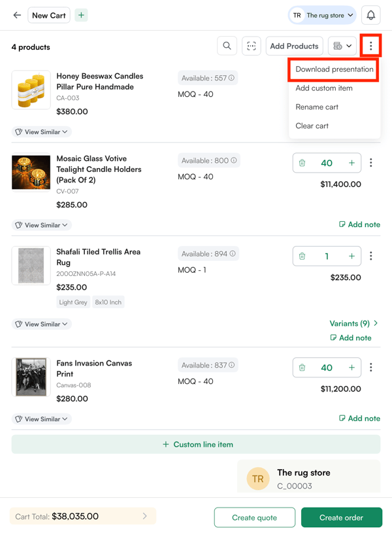Increase Shafali Rug quantity with plus

pyautogui.click(x=351, y=256)
